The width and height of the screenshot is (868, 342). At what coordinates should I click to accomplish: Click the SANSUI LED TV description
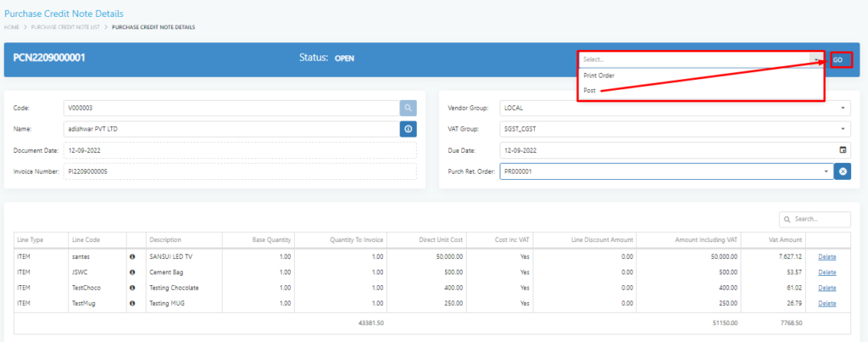(x=171, y=256)
